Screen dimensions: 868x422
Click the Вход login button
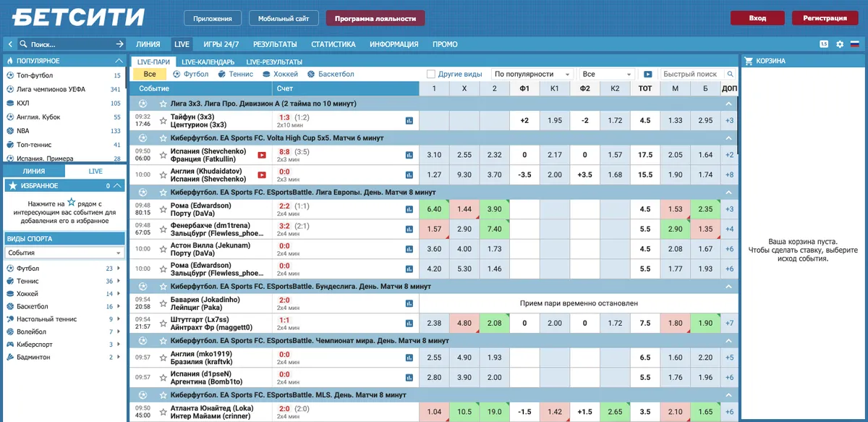(x=757, y=18)
